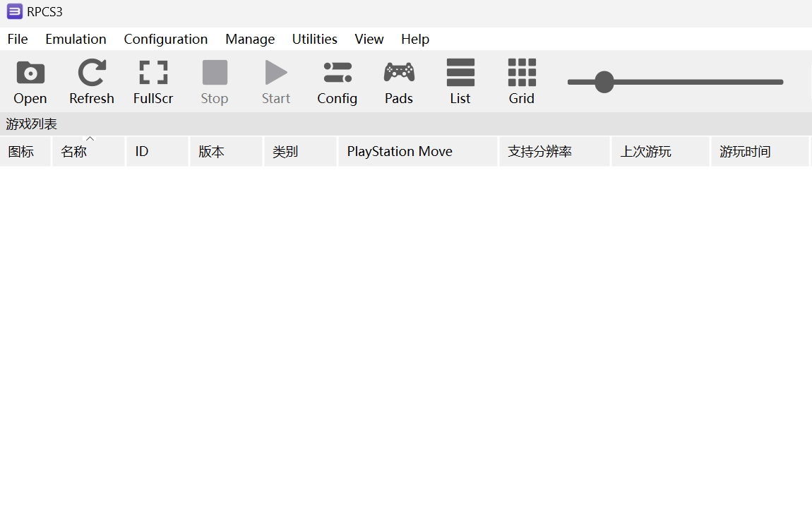Open a game file using the Open icon
Screen dimensions: 812x521
pos(30,81)
